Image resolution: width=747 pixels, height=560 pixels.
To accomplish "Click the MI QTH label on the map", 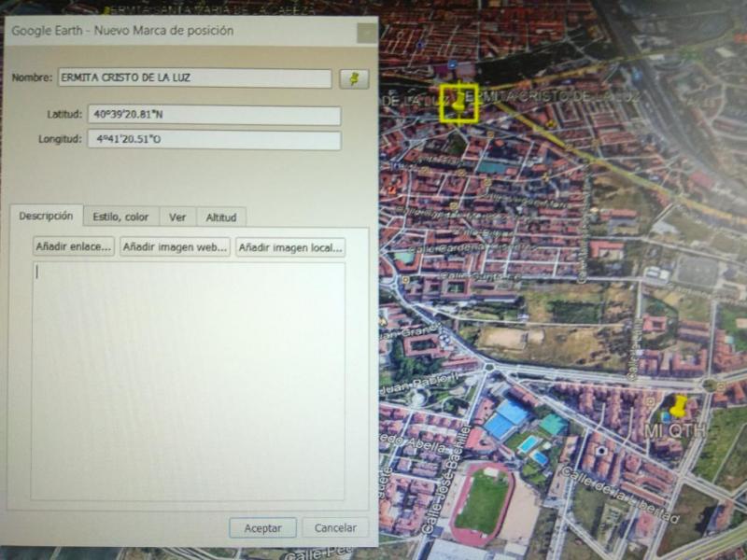I will pyautogui.click(x=675, y=431).
